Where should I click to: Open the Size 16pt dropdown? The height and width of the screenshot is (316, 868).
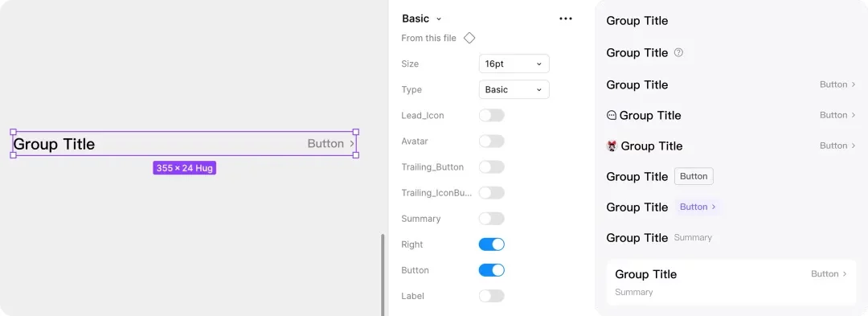(x=514, y=64)
